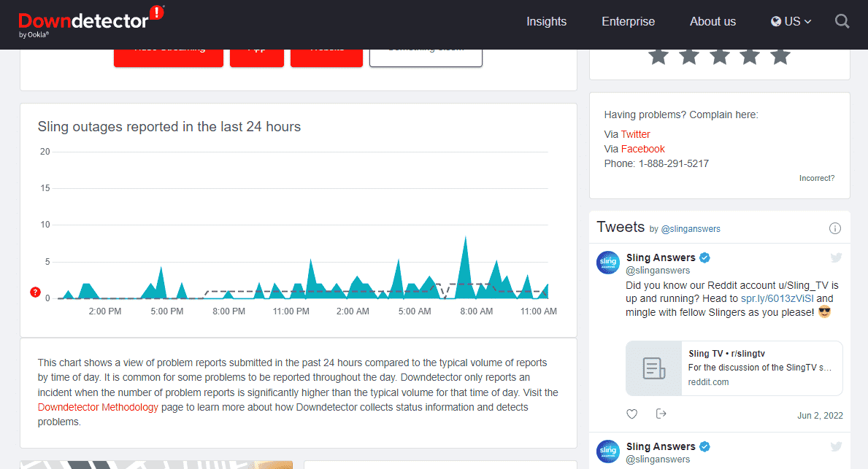Share the first tweet with share icon

click(x=661, y=414)
